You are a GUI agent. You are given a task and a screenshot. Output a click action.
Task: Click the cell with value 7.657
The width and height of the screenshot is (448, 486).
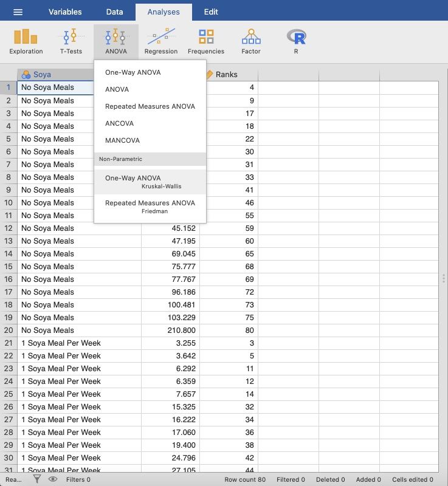pos(171,394)
